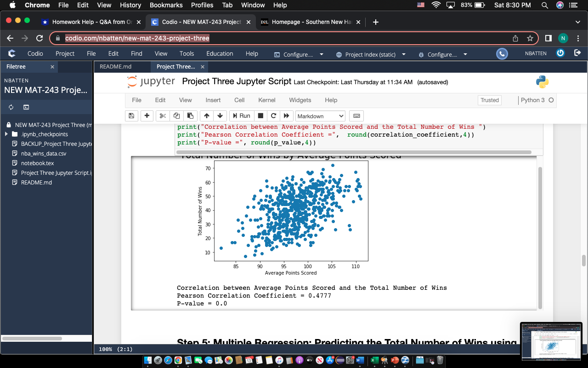The height and width of the screenshot is (368, 588).
Task: Open the Markdown cell type dropdown
Action: pyautogui.click(x=320, y=115)
